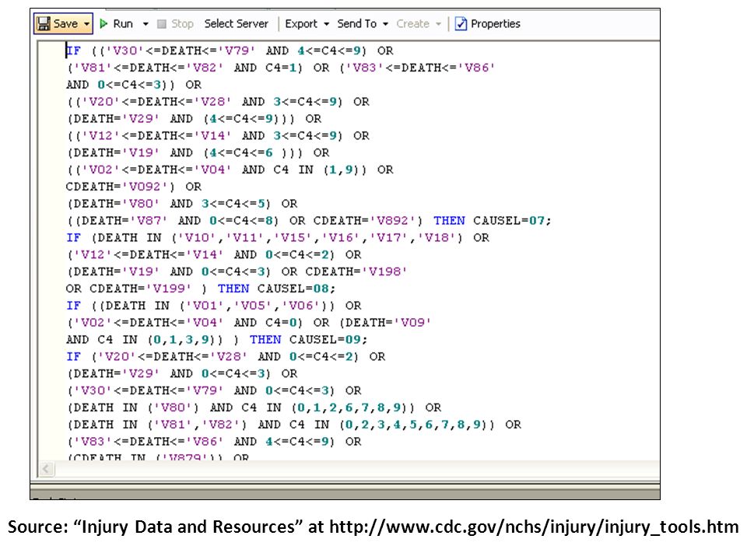Click the IF keyword before (DEATH IN ('V10'
This screenshot has height=560, width=747.
73,238
